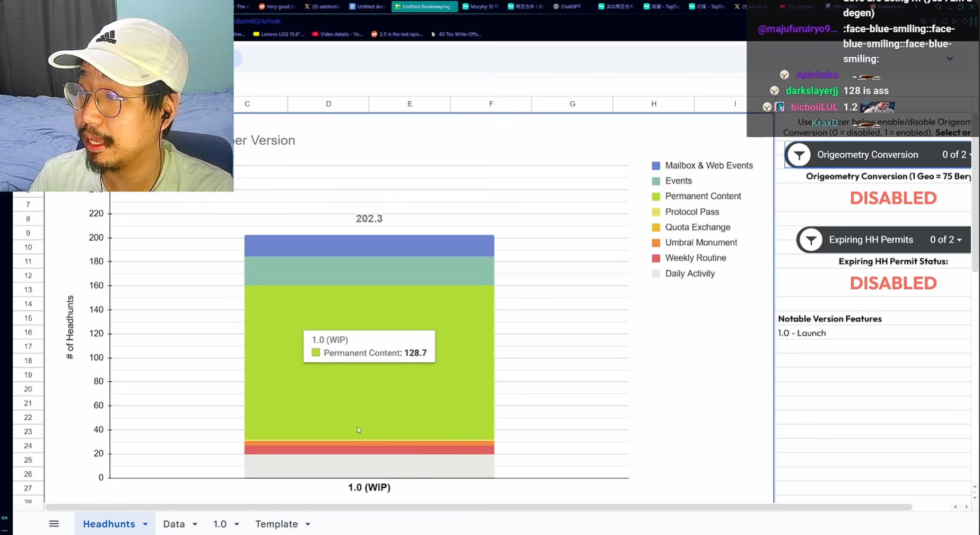Select row 10 header

click(28, 247)
